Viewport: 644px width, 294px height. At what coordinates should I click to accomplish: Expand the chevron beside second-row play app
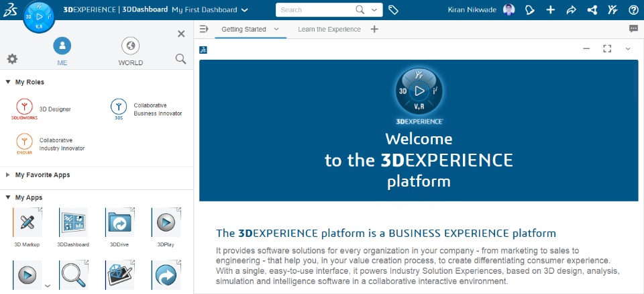click(x=48, y=286)
